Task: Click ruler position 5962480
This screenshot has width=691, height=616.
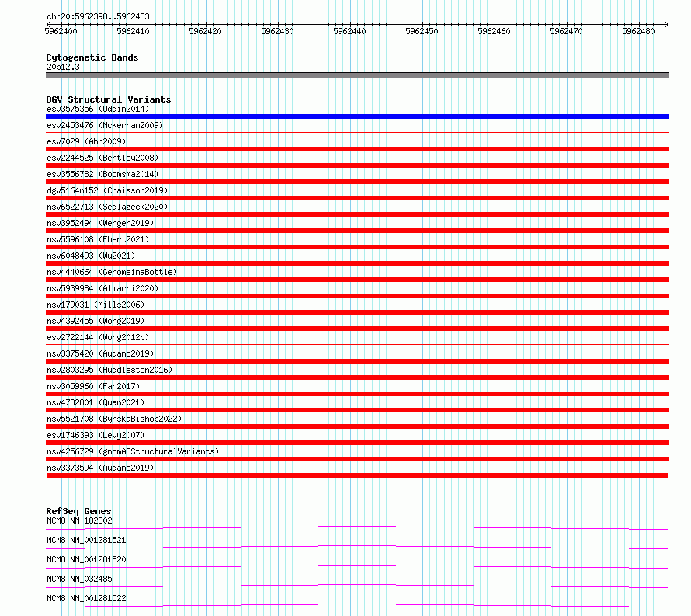Action: [638, 31]
